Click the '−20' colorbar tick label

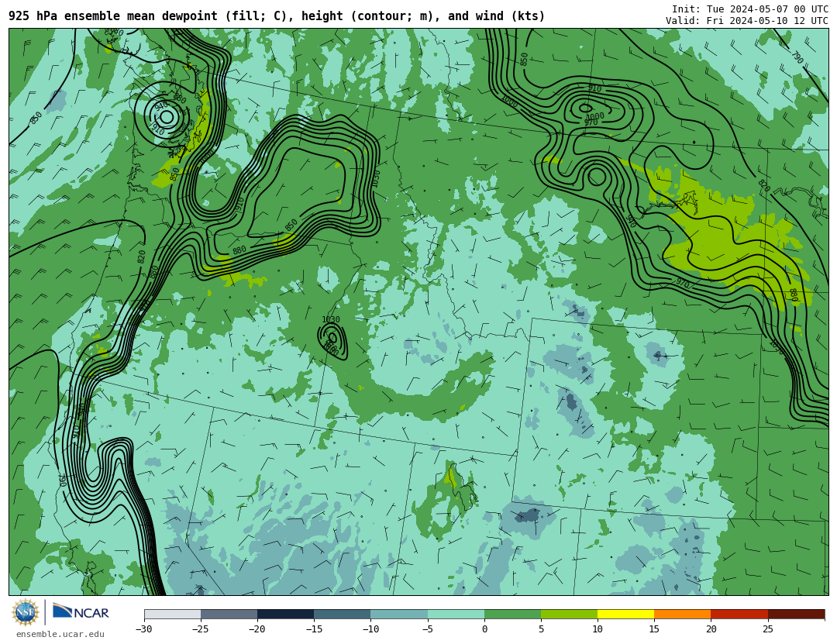click(x=257, y=629)
